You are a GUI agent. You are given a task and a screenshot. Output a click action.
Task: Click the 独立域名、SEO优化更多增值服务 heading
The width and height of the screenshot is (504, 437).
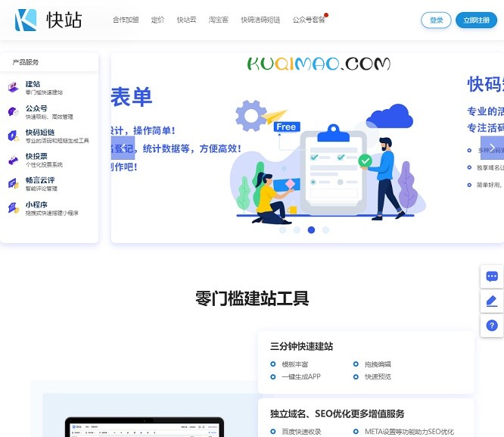click(x=338, y=414)
